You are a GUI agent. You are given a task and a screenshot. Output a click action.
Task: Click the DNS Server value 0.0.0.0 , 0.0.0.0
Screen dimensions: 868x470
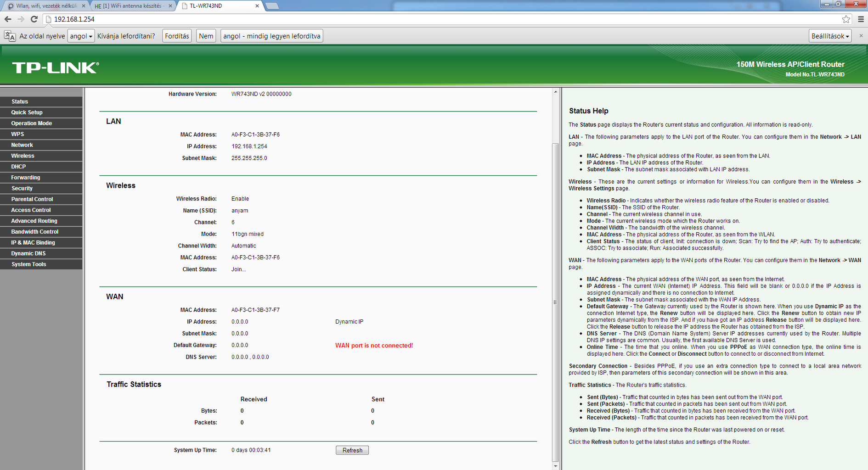pyautogui.click(x=250, y=357)
